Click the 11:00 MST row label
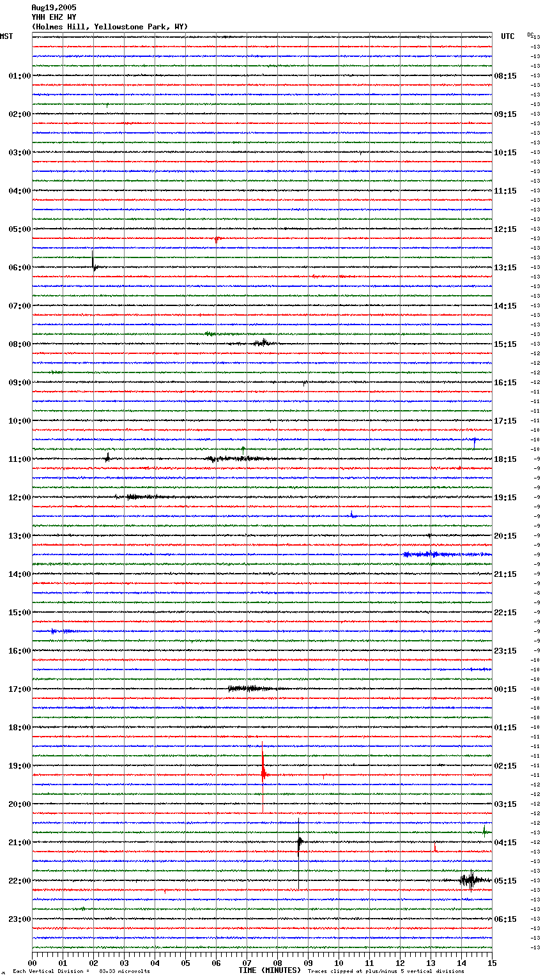Screen dimensions: 543x980 (x=20, y=459)
